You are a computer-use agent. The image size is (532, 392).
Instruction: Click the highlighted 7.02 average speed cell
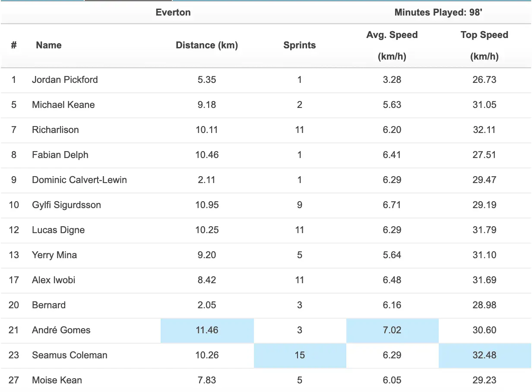click(392, 330)
